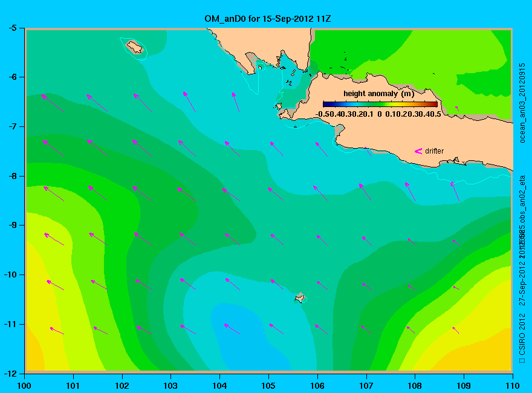The width and height of the screenshot is (532, 393).
Task: Click longitude axis label 108
Action: click(415, 386)
